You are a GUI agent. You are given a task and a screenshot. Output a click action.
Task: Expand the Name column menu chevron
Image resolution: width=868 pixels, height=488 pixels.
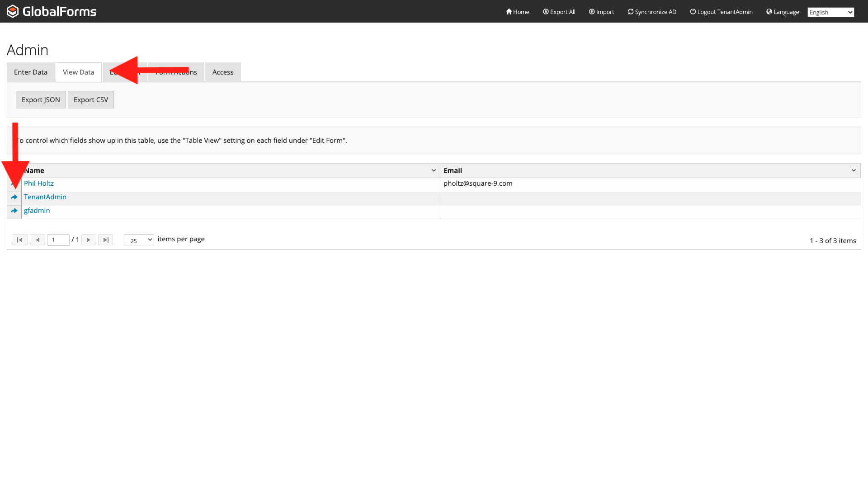pyautogui.click(x=434, y=170)
